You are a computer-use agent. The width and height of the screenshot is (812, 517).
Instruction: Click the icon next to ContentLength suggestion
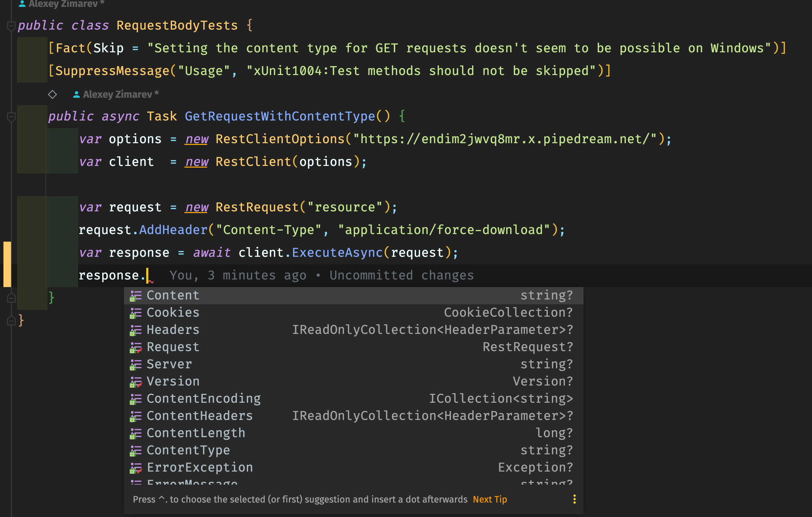(x=135, y=433)
